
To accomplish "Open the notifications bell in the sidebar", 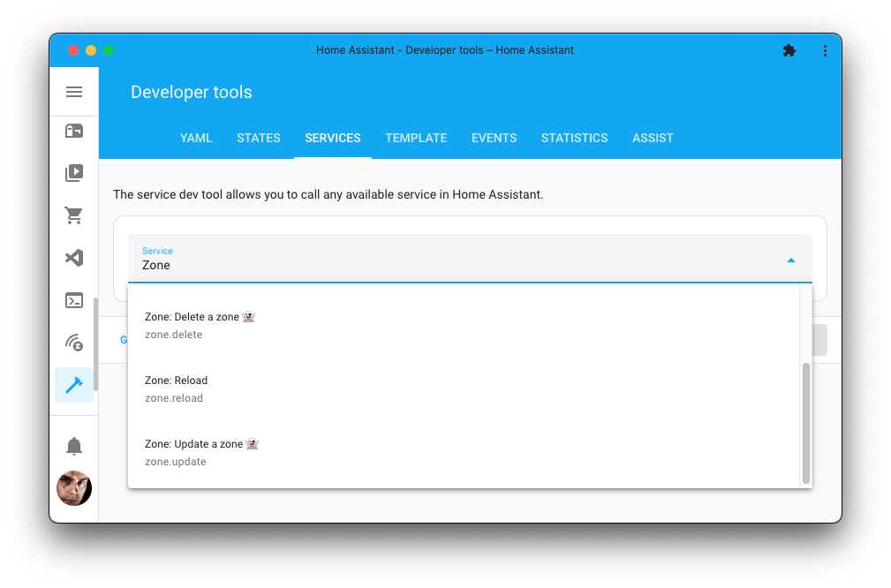I will [74, 445].
